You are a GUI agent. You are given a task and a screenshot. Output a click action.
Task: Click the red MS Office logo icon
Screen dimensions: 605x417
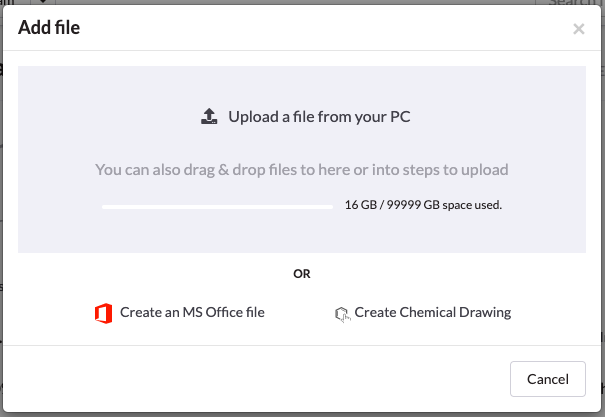coord(103,313)
